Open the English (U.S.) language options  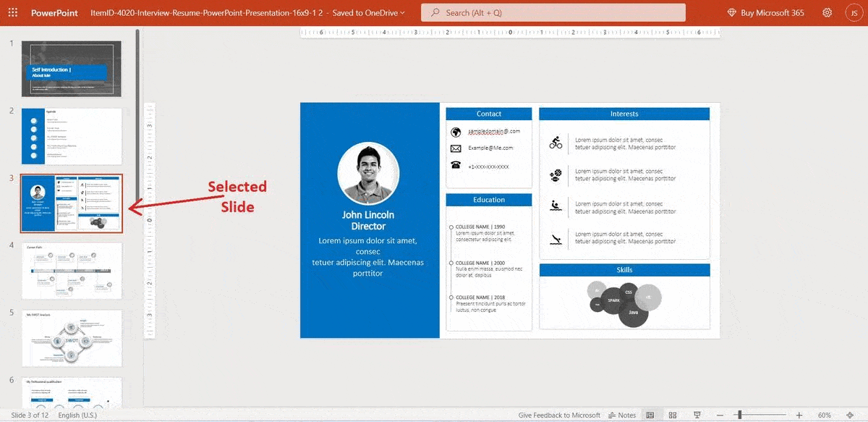tap(76, 415)
